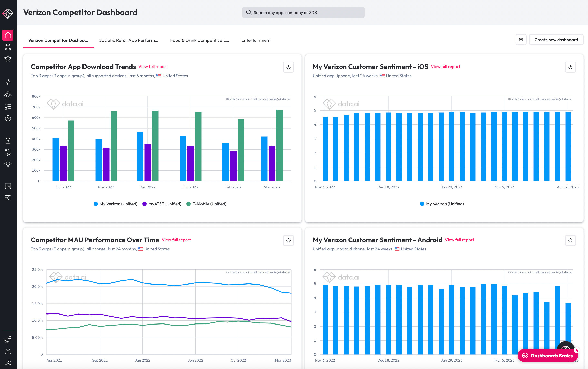Open the list search icon in the sidebar
This screenshot has width=588, height=369.
pyautogui.click(x=8, y=198)
